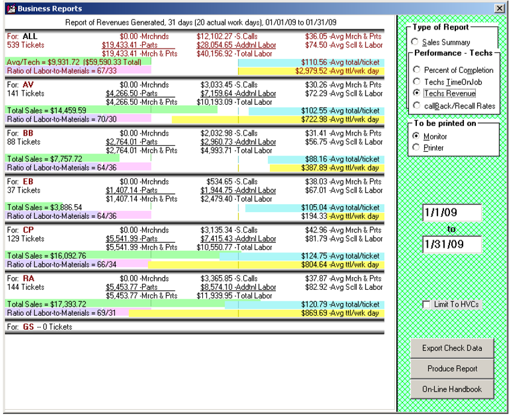Set output to Monitor

click(416, 136)
